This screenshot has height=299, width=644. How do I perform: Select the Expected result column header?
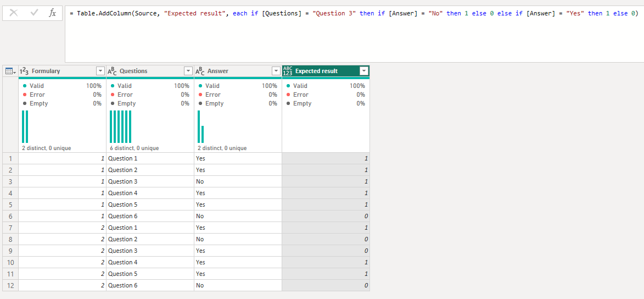pyautogui.click(x=326, y=71)
